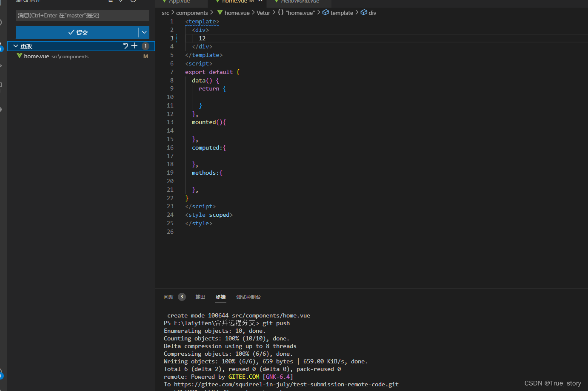
Task: Click 'create mode 100644' terminal line
Action: click(x=239, y=315)
